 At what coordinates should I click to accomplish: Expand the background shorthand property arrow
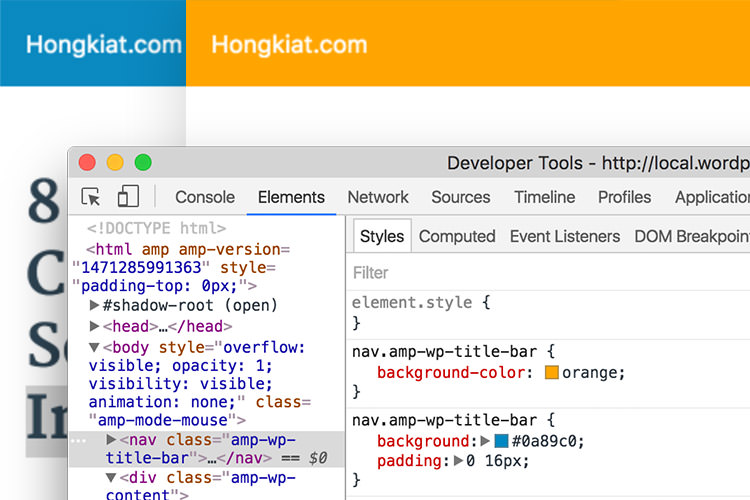point(485,441)
